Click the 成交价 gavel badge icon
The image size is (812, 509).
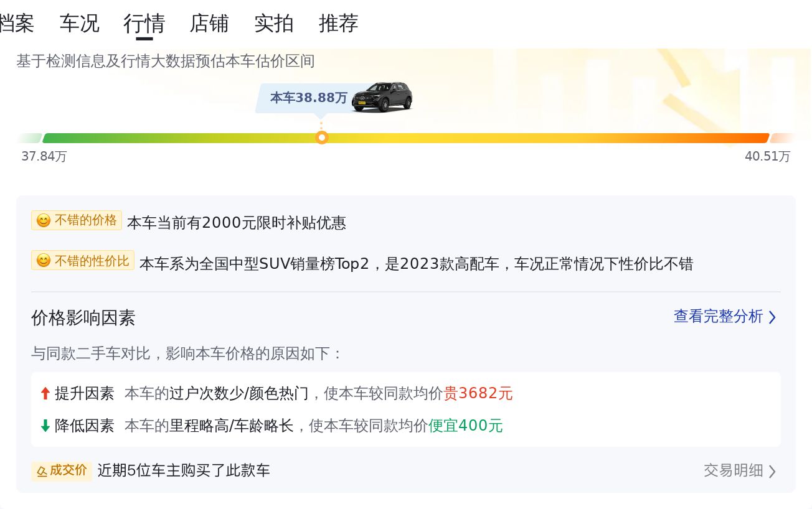click(42, 471)
